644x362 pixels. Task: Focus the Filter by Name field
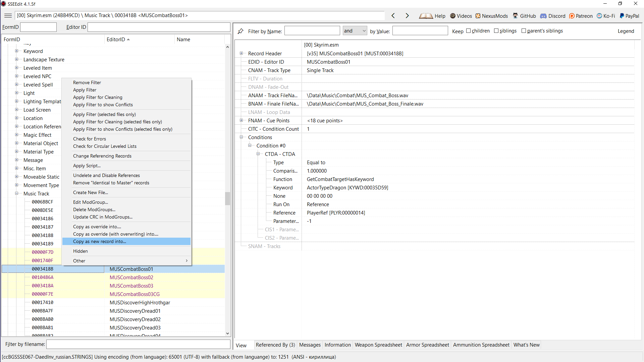[312, 31]
